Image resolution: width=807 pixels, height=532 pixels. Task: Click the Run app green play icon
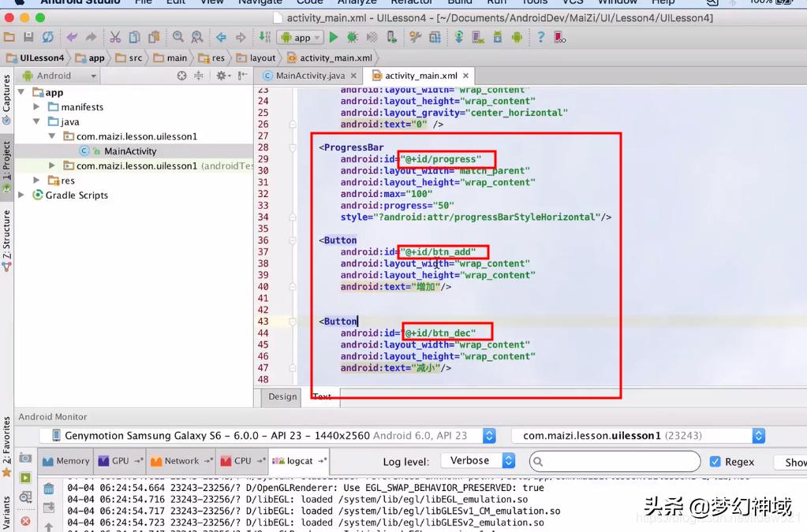[x=334, y=37]
